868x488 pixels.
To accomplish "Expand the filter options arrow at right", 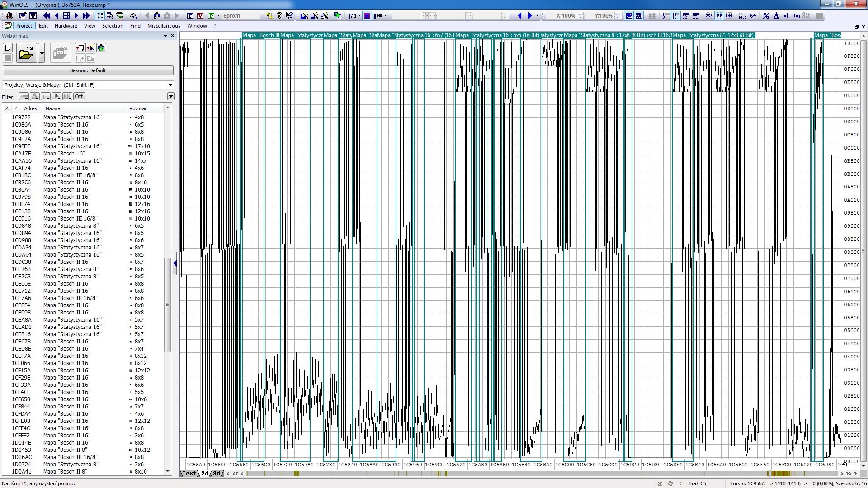I will point(170,96).
